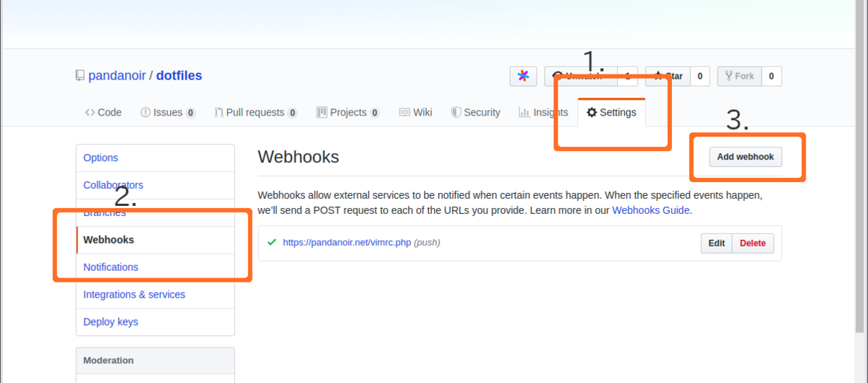Open the pandanoir user profile link
868x383 pixels.
[116, 76]
